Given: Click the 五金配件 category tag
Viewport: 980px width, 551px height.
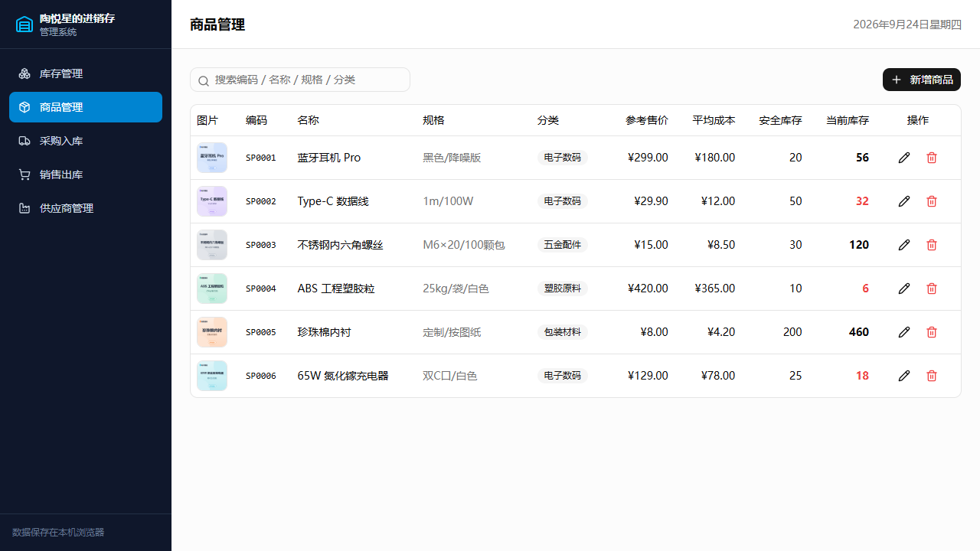Looking at the screenshot, I should click(563, 245).
